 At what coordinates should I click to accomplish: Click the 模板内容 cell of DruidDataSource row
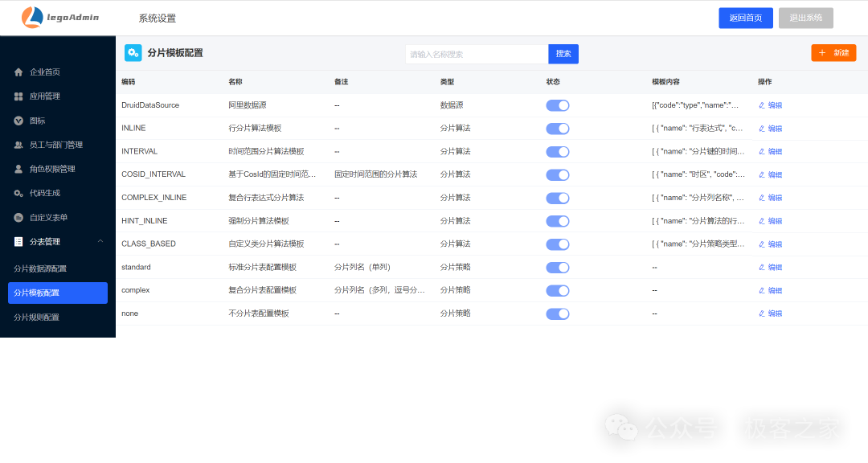coord(695,105)
